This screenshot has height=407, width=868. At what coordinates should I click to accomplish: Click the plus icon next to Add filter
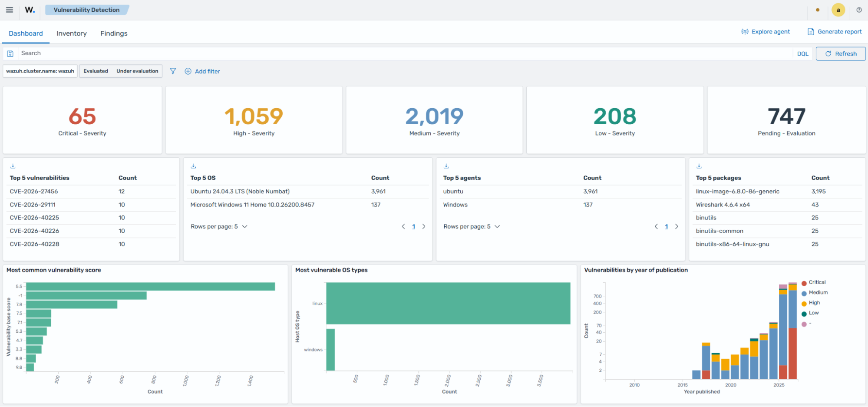tap(188, 71)
